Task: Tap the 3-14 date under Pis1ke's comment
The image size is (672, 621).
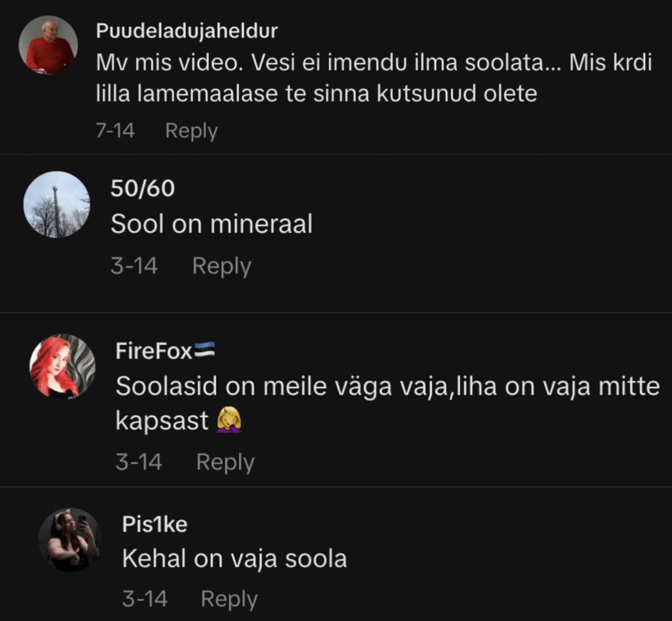Action: (145, 599)
